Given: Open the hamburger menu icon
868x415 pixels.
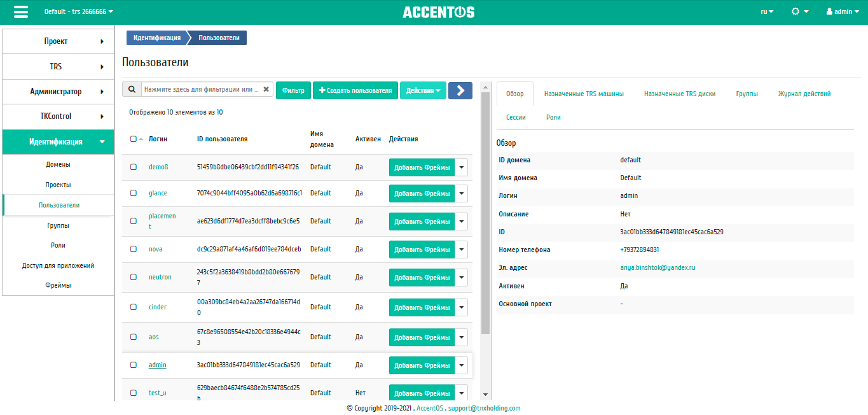Looking at the screenshot, I should (x=21, y=12).
